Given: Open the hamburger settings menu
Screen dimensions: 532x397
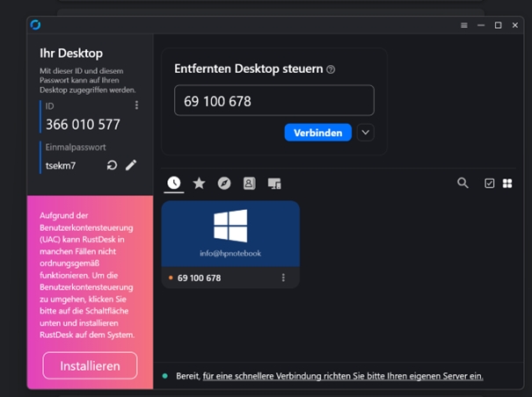Looking at the screenshot, I should [464, 25].
